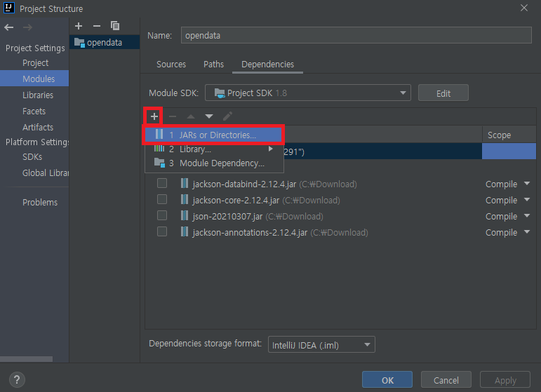The image size is (541, 392).
Task: Click the Cancel button
Action: tap(446, 380)
